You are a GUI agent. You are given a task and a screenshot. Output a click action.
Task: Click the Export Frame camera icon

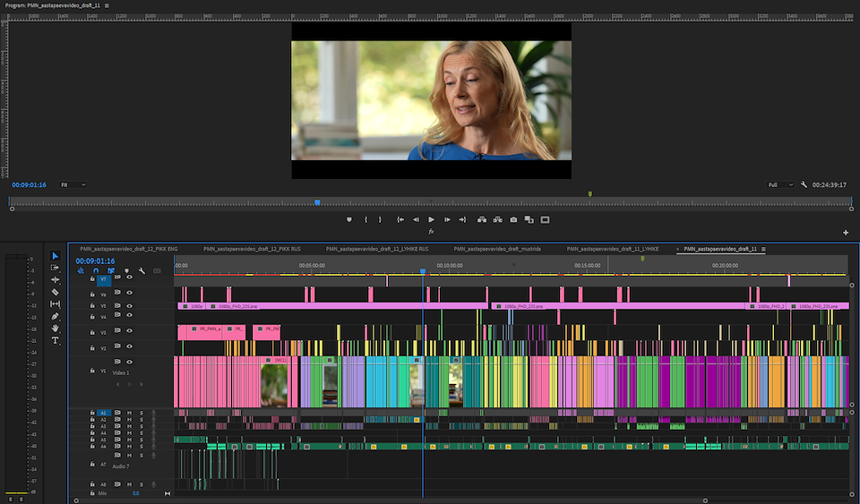(x=513, y=219)
